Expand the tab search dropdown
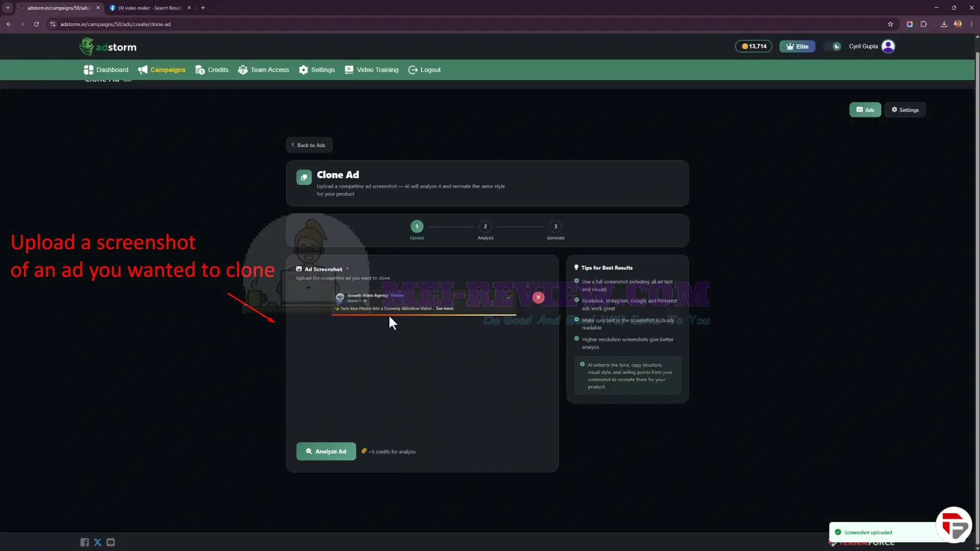The height and width of the screenshot is (551, 980). click(8, 8)
